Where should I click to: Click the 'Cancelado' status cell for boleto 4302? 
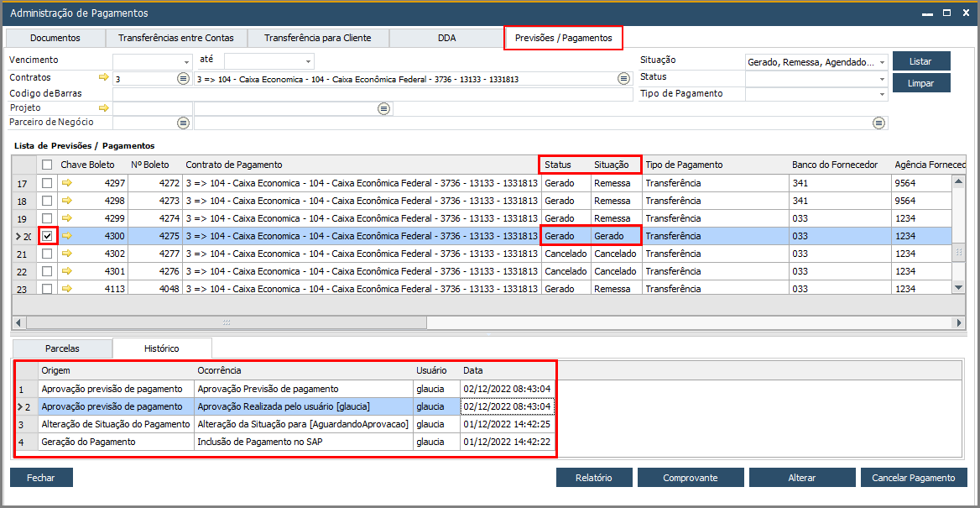tap(565, 254)
